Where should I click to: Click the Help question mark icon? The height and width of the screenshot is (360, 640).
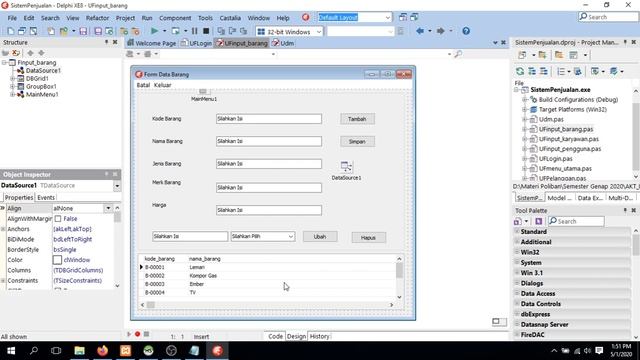[x=466, y=31]
